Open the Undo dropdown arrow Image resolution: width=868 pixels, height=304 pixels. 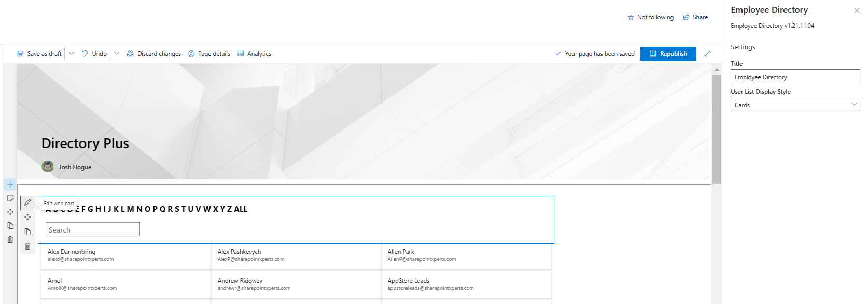(x=117, y=53)
